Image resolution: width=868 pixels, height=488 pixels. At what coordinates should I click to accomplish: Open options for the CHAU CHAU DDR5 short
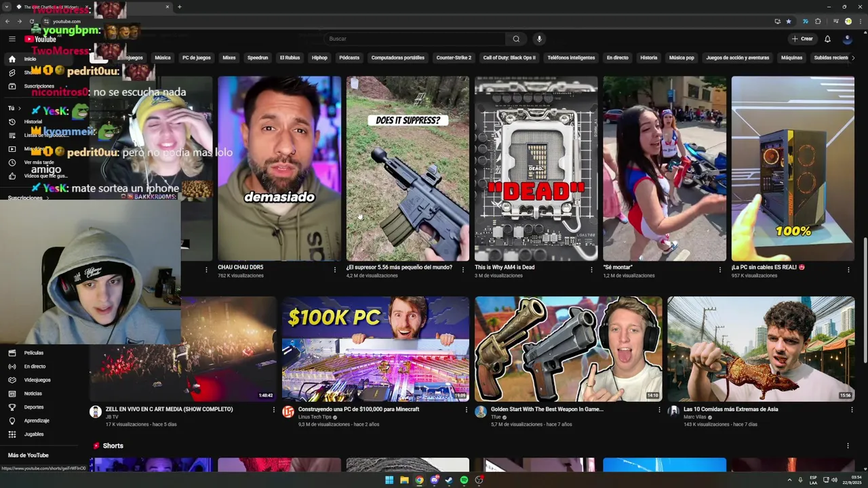coord(334,270)
